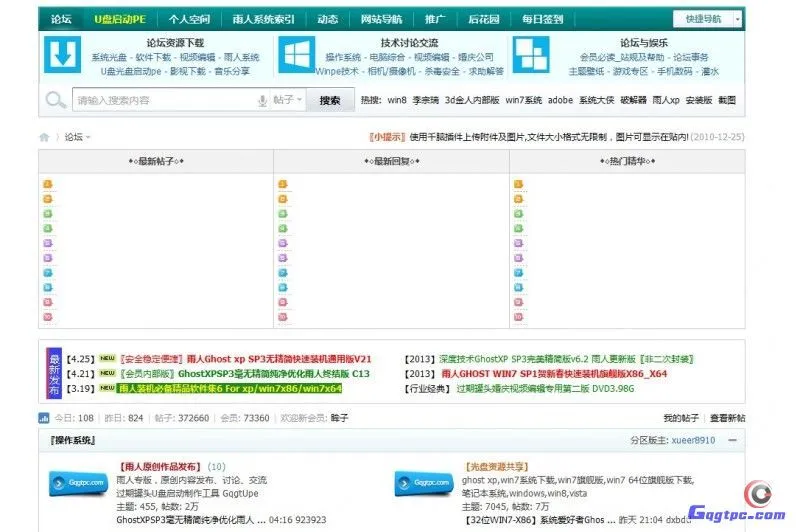Click the first rank icon under 最新帖子
This screenshot has height=532, width=800.
(47, 184)
